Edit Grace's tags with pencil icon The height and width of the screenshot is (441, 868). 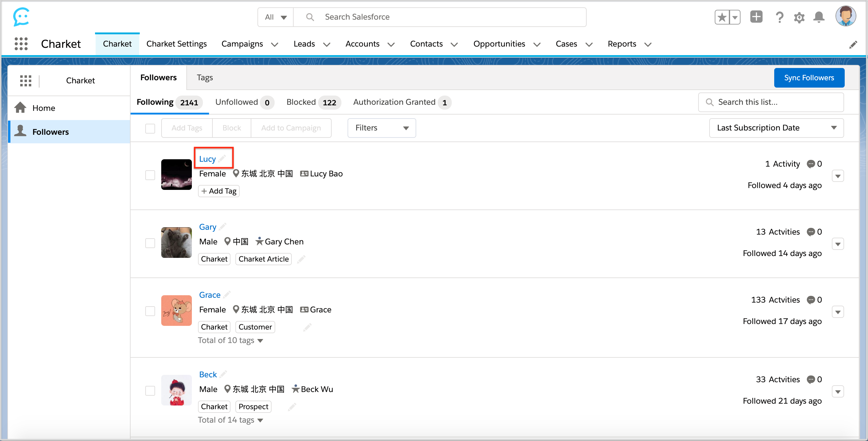pos(307,327)
